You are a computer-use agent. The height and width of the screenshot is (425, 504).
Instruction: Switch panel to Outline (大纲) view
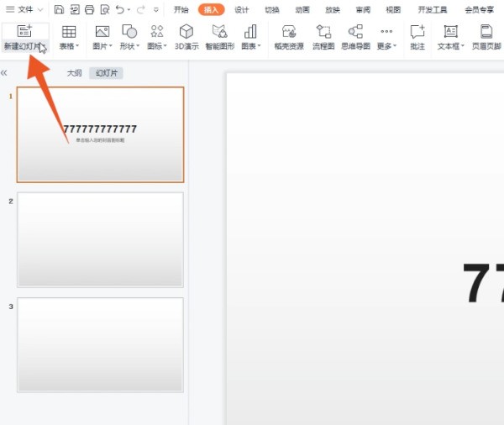[x=75, y=73]
